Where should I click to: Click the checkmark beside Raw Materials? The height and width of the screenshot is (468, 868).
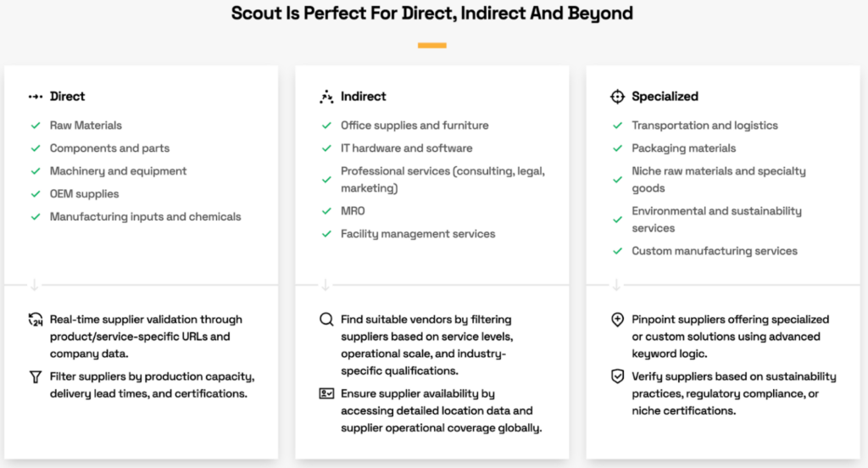(x=36, y=125)
